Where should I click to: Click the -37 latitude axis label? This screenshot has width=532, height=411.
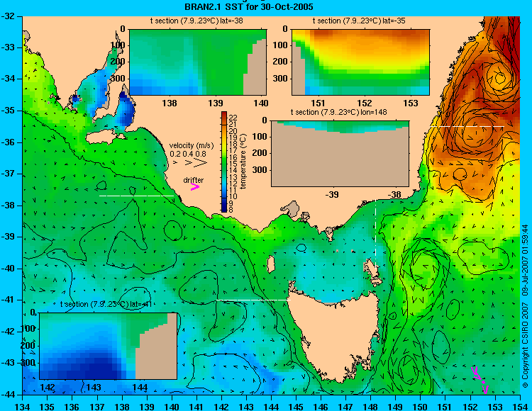tap(7, 174)
